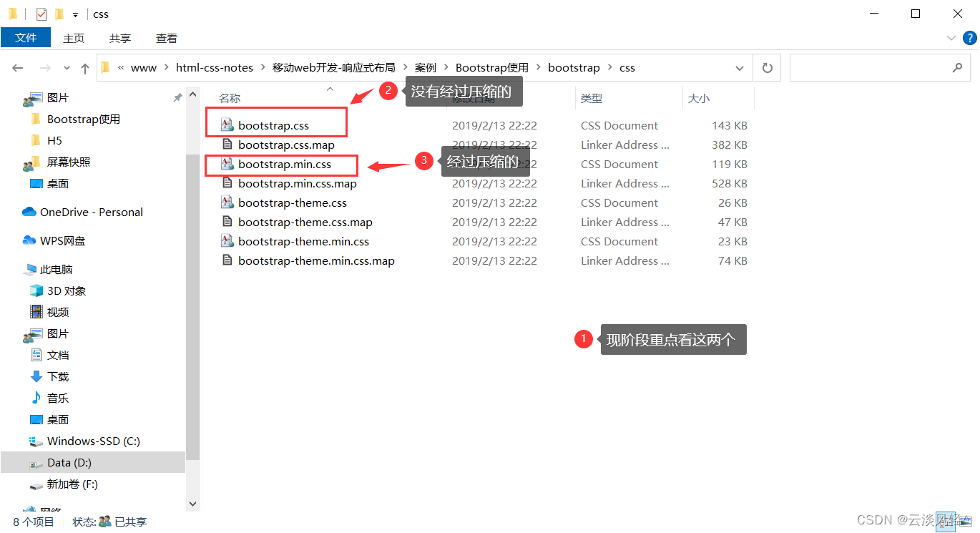Open the recent locations dropdown
980x533 pixels.
[x=67, y=68]
